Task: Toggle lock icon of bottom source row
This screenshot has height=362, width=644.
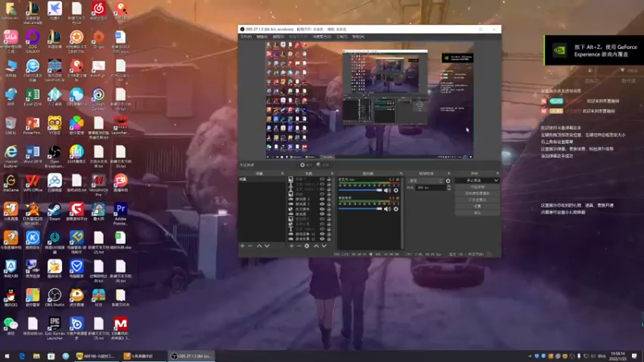Action: coord(328,239)
